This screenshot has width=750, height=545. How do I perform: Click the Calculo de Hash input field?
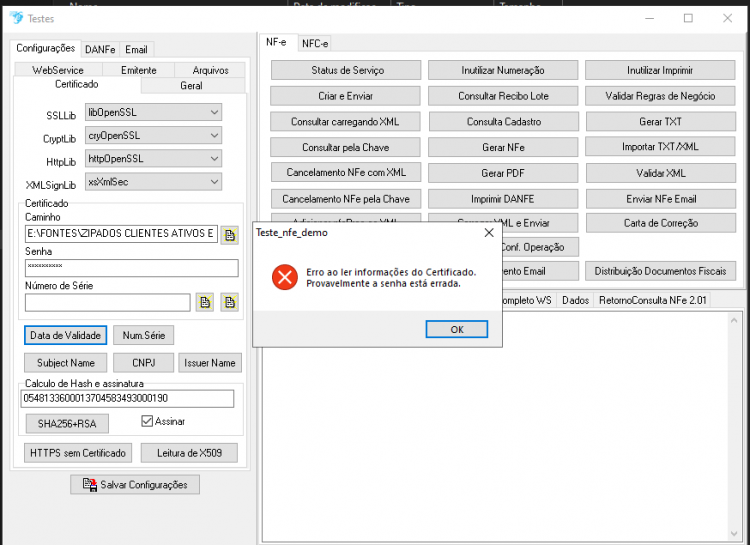127,399
